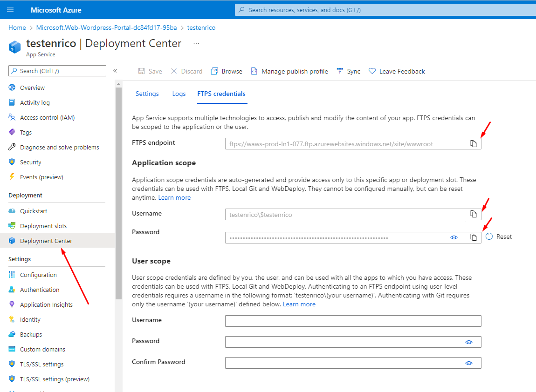Screen dimensions: 536x392
Task: Open the Browse action
Action: coord(227,71)
